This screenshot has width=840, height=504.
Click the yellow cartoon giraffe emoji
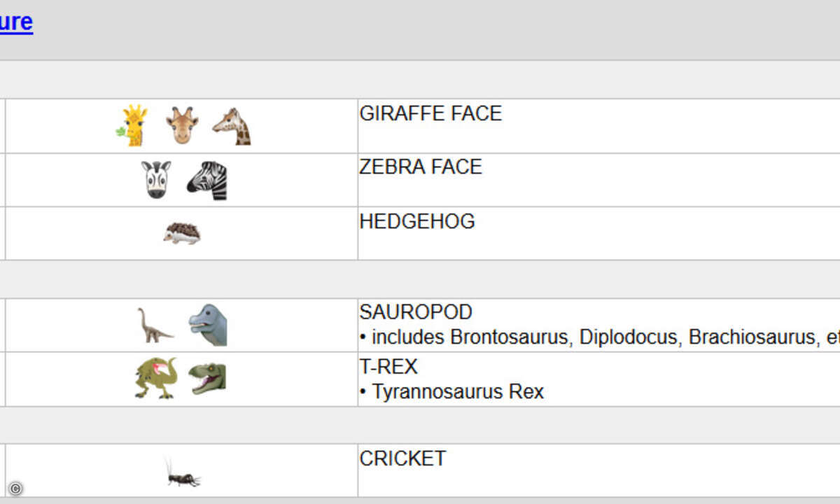(x=132, y=125)
